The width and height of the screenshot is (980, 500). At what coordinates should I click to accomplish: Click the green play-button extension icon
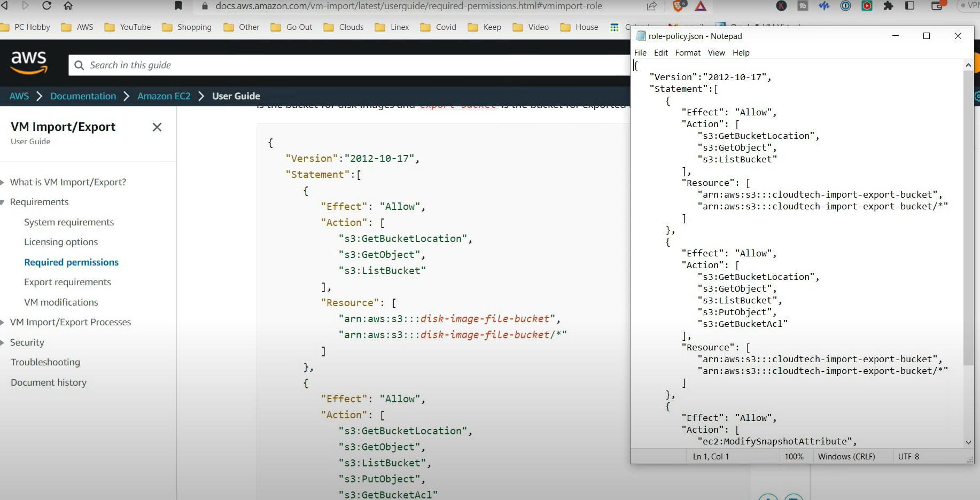point(867,6)
